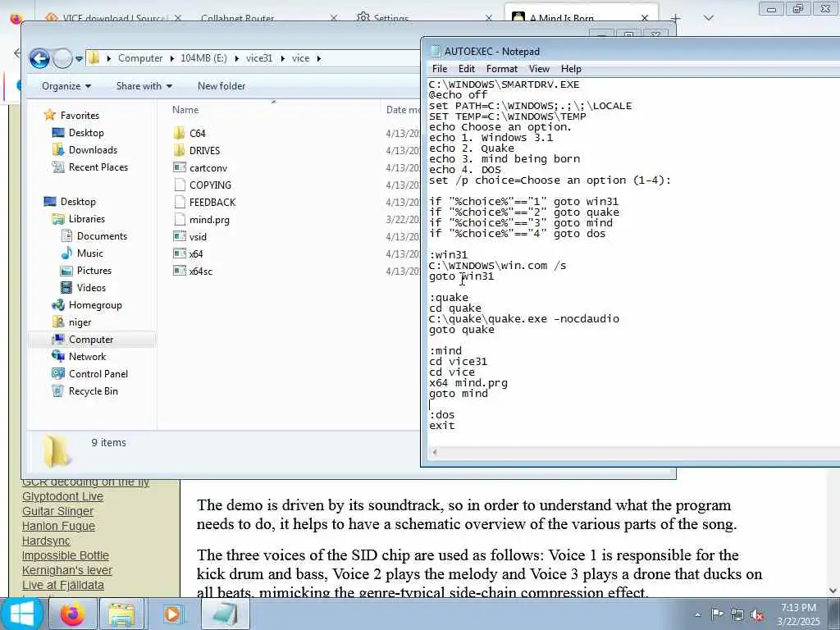Click in the line 'goto mind' in Notepad
Screen dimensions: 840x630
[x=459, y=394]
